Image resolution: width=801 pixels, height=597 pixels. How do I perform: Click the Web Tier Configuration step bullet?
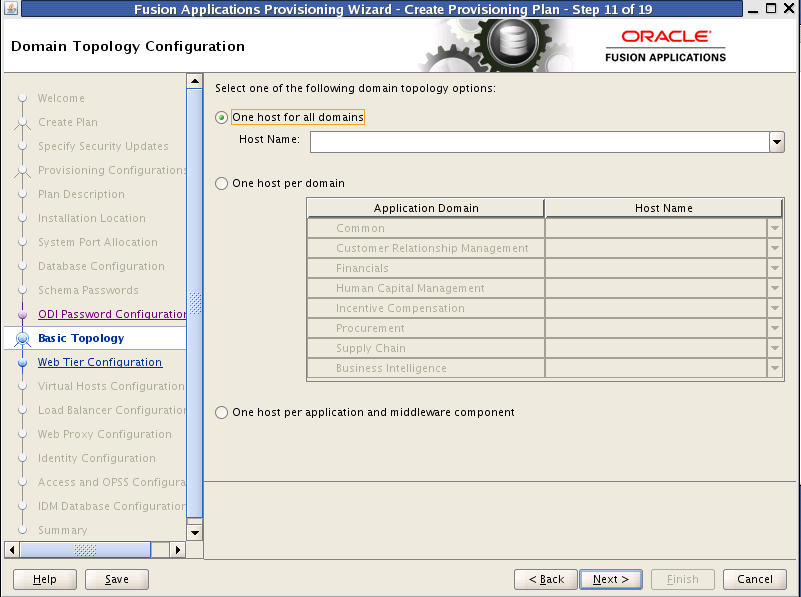pyautogui.click(x=22, y=363)
